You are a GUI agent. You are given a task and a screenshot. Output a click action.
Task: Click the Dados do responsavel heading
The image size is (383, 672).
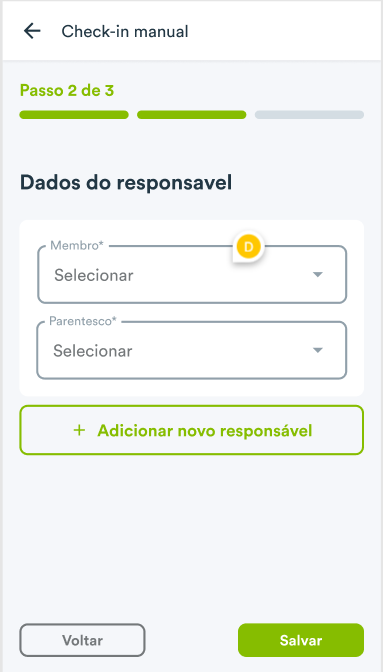[126, 183]
